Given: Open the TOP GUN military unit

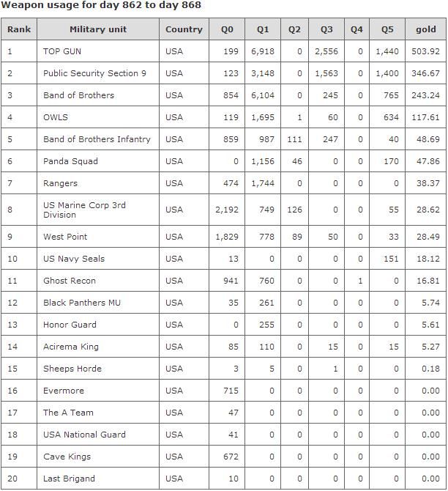Looking at the screenshot, I should coord(61,51).
